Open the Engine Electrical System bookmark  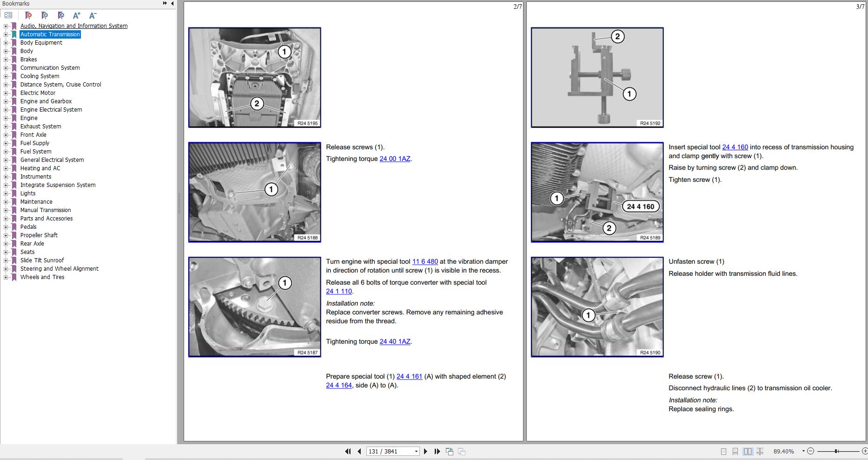click(51, 110)
